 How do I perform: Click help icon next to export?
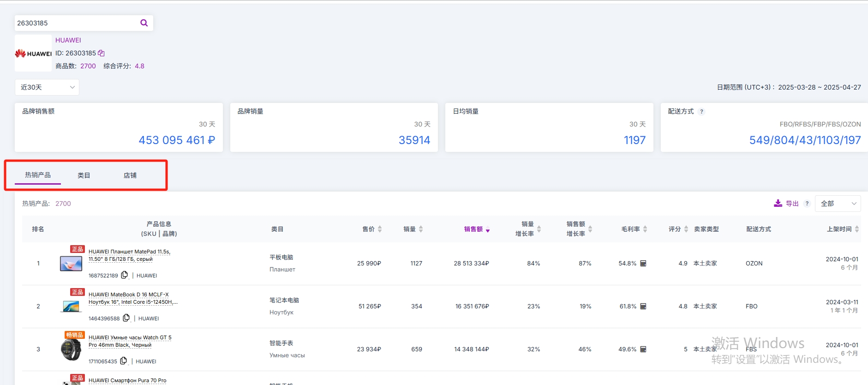pos(807,204)
